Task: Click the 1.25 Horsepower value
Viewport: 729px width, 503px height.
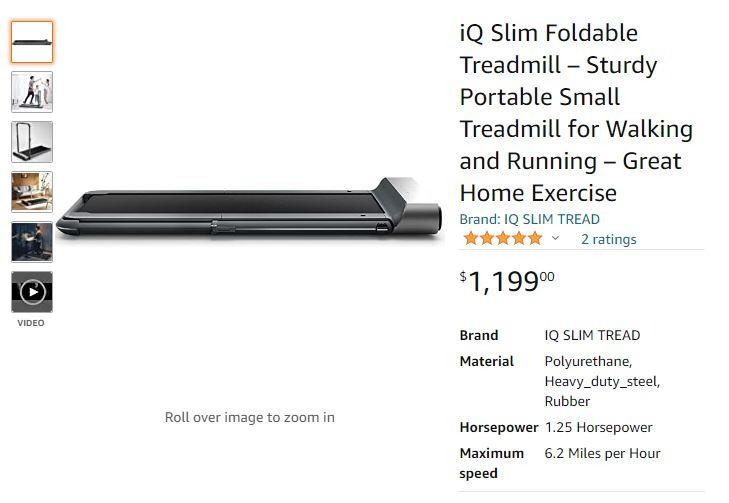Action: [599, 427]
